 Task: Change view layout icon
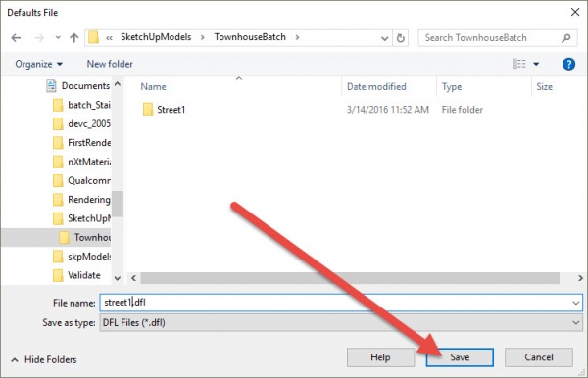(519, 64)
